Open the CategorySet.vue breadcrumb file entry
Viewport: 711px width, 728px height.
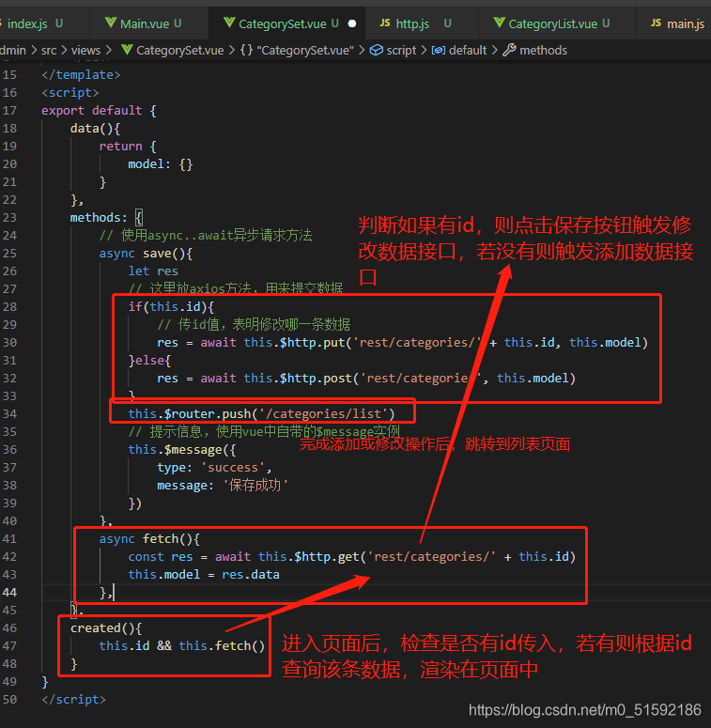[x=180, y=50]
